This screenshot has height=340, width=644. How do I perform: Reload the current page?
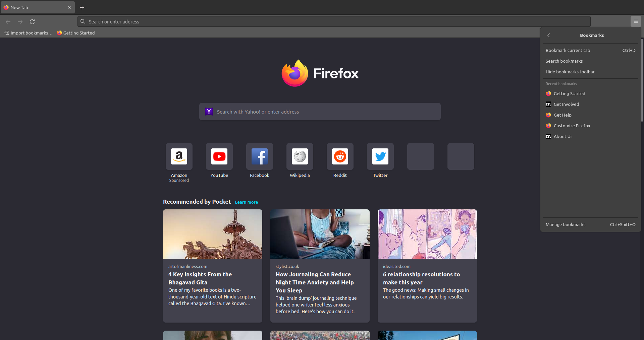(x=32, y=21)
